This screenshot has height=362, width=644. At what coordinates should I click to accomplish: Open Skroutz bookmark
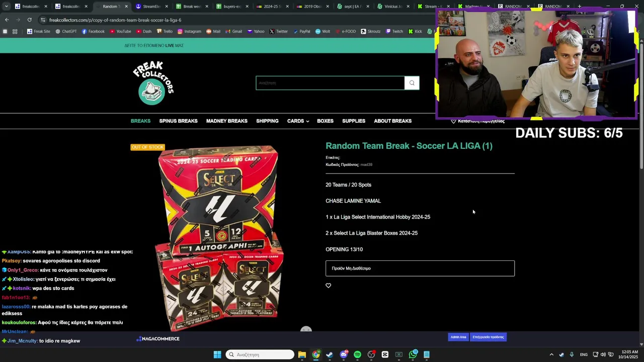point(370,31)
